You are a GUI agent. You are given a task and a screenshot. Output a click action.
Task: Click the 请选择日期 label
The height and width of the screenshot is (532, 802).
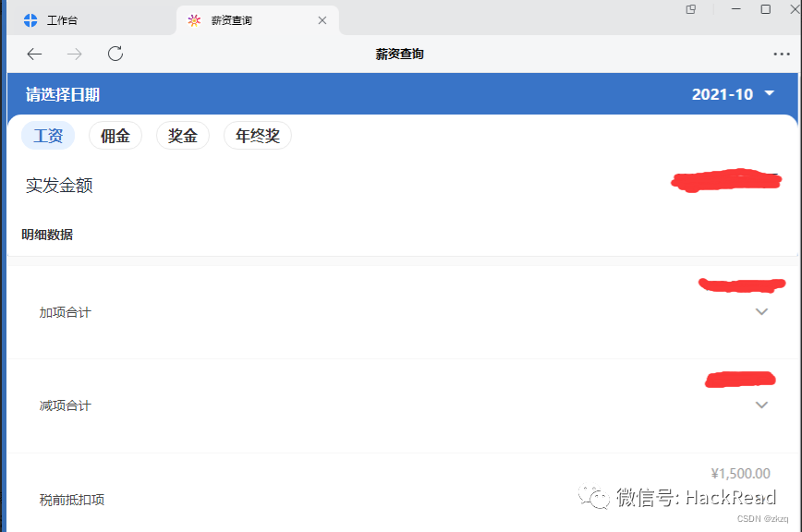pos(63,94)
